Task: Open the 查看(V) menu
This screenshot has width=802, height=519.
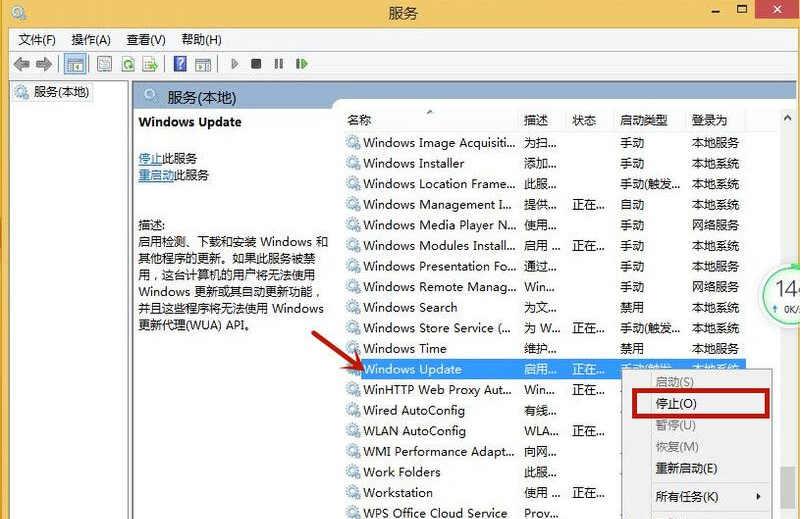Action: pyautogui.click(x=146, y=40)
